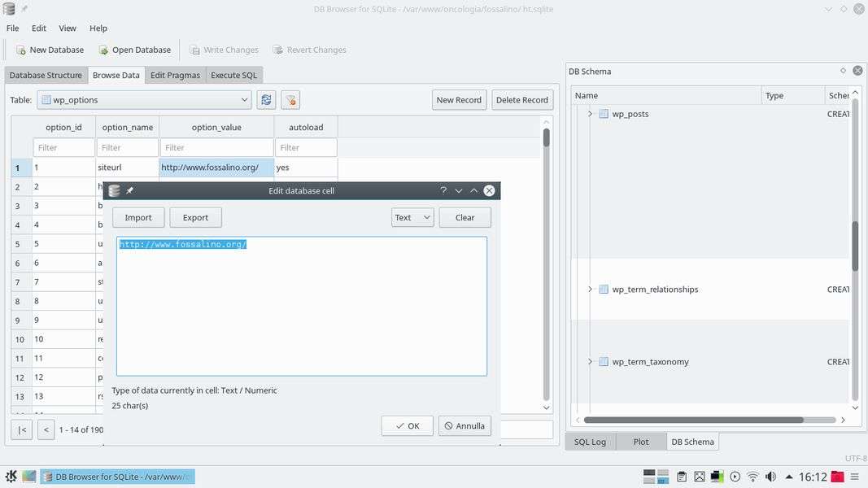Click the New Record button
Image resolution: width=868 pixels, height=488 pixels.
459,100
